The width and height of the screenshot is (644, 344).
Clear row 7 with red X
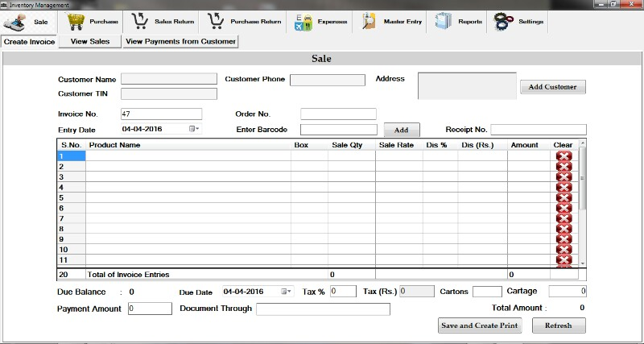563,218
